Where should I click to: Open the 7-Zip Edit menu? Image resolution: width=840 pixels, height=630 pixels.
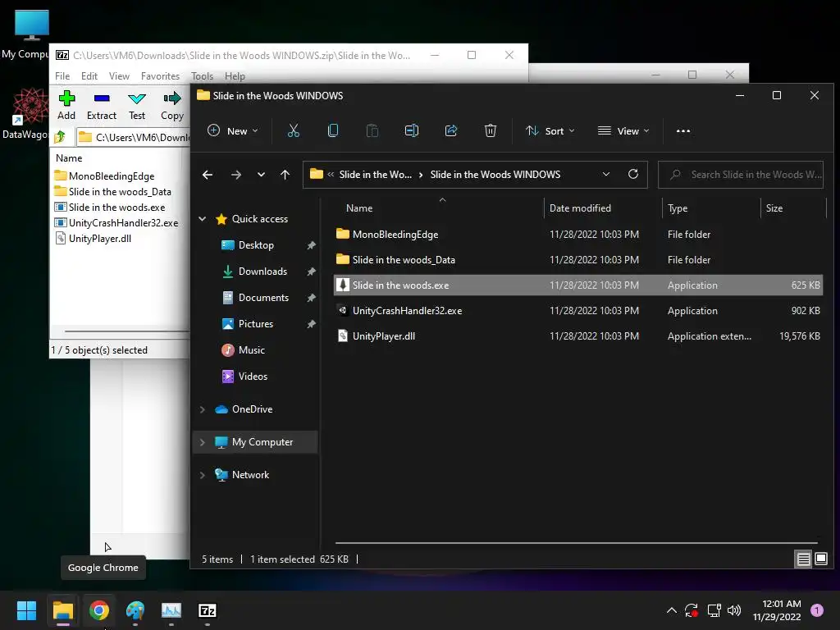pos(89,76)
